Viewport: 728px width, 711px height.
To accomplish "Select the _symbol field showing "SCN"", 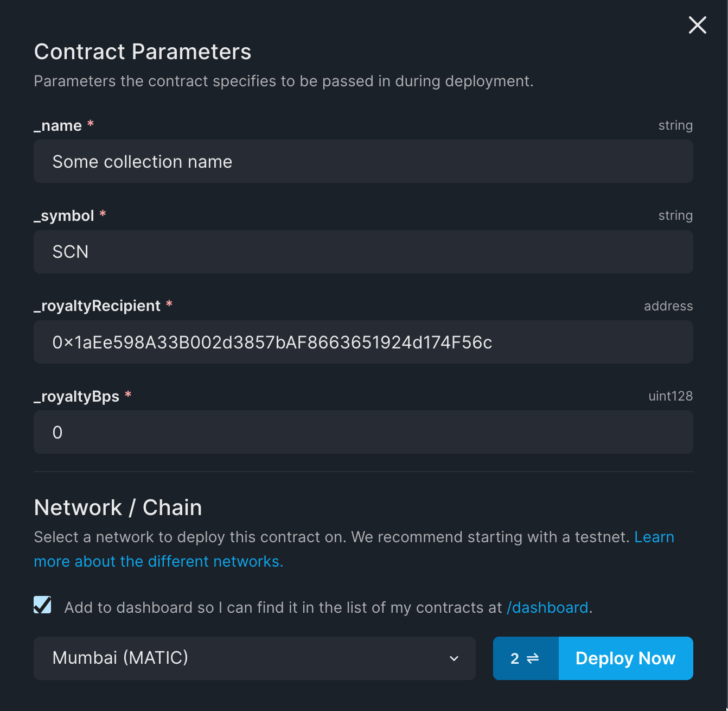I will pos(363,252).
